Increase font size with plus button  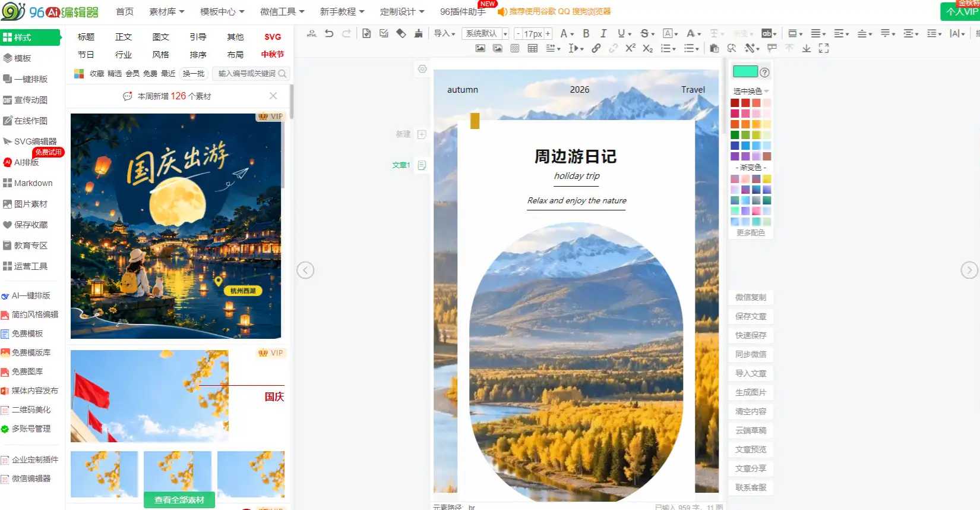click(x=548, y=33)
